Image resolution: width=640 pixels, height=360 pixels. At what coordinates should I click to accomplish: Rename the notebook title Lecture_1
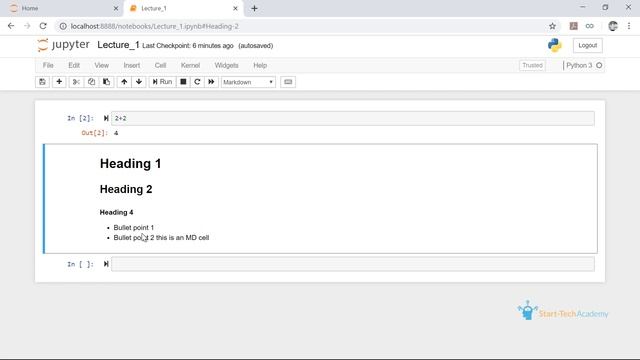click(x=118, y=45)
